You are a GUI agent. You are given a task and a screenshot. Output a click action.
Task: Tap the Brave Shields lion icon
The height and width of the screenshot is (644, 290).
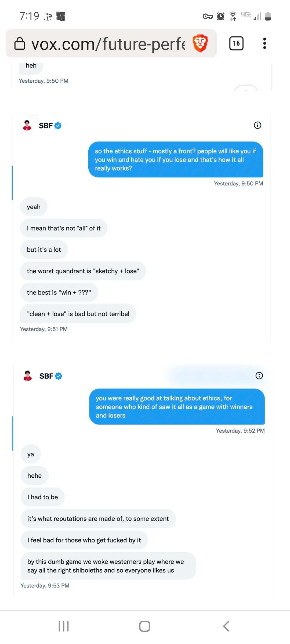pyautogui.click(x=200, y=43)
